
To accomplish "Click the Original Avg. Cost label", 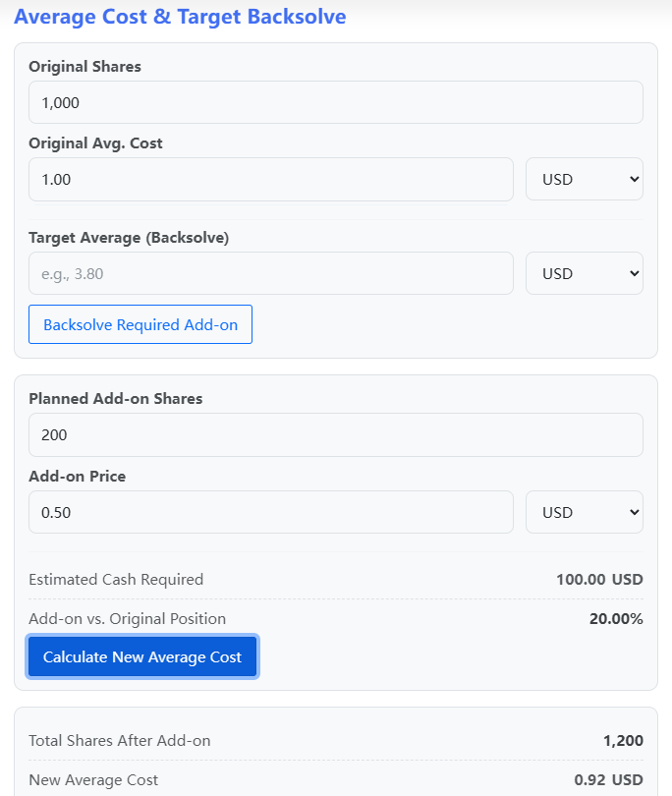I will point(95,143).
